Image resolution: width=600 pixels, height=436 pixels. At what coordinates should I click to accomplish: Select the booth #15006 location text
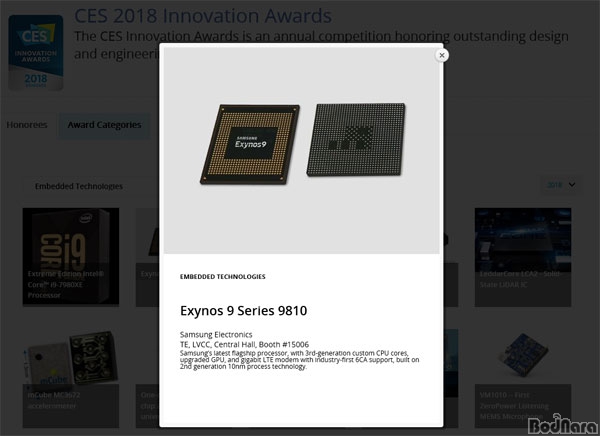(244, 345)
